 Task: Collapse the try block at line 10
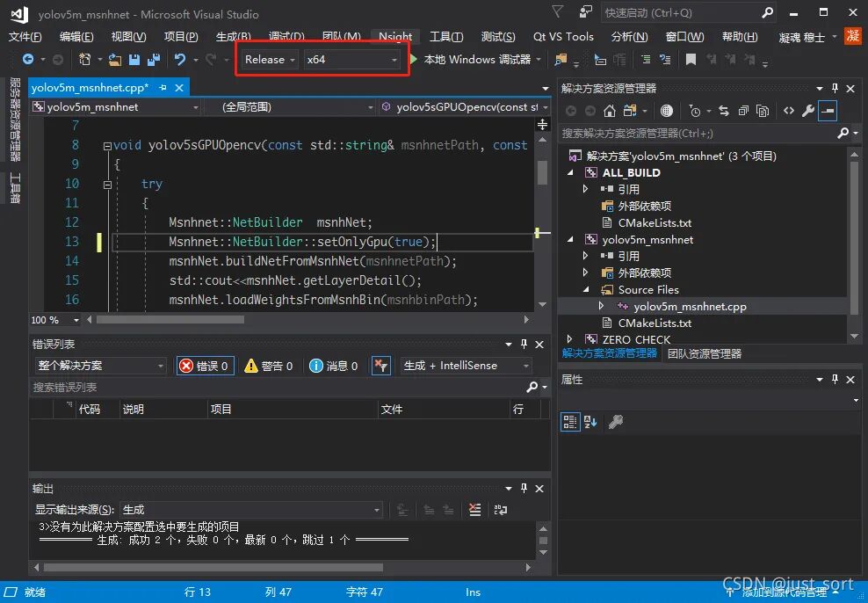(x=107, y=185)
